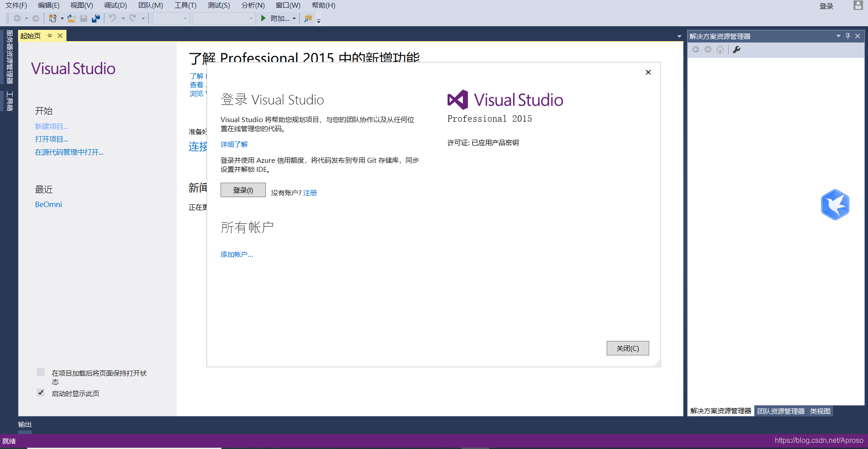Image resolution: width=868 pixels, height=449 pixels.
Task: Open the 输出 panel tab
Action: pyautogui.click(x=25, y=425)
